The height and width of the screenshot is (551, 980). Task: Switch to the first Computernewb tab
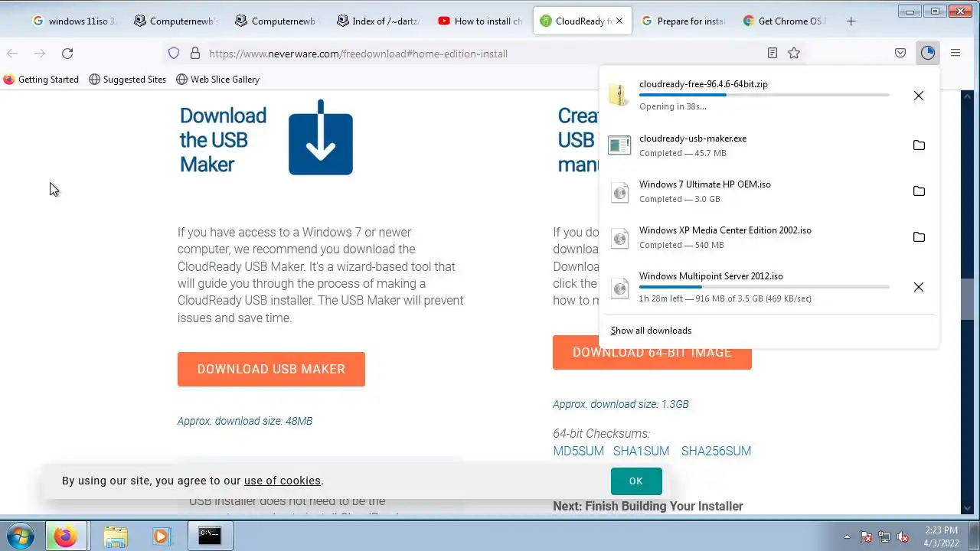(x=175, y=21)
